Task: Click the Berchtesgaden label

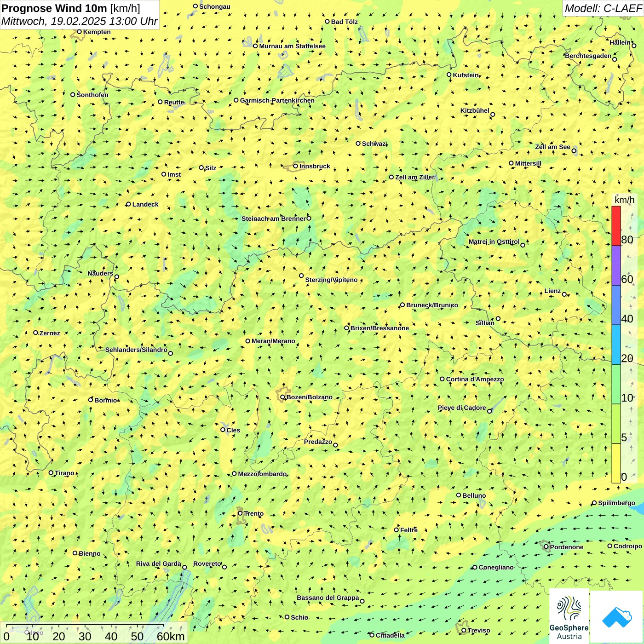Action: pos(588,56)
